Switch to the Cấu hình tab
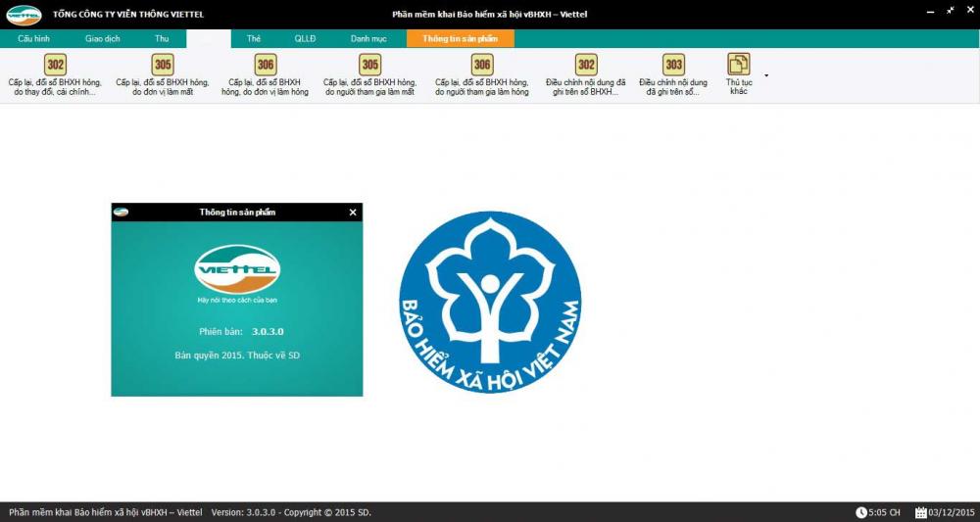 click(33, 38)
